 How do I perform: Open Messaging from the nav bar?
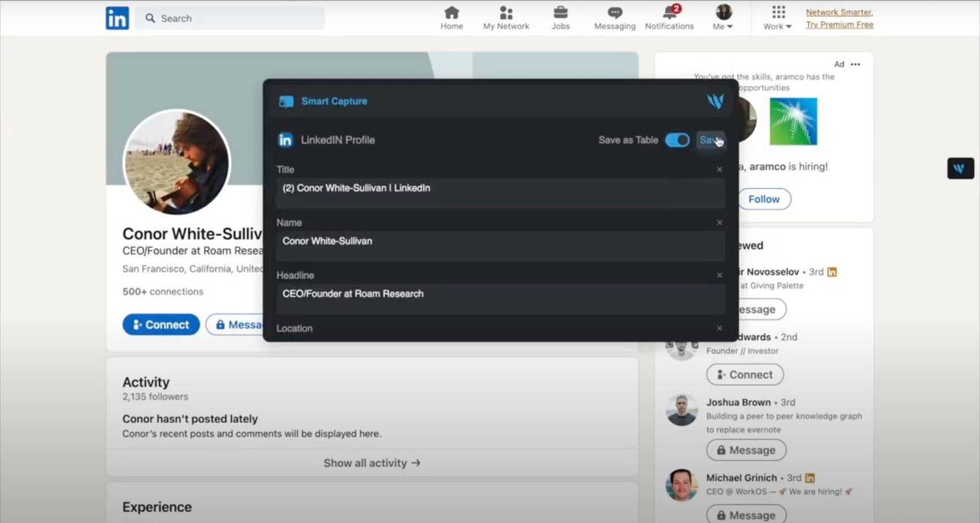(x=615, y=18)
